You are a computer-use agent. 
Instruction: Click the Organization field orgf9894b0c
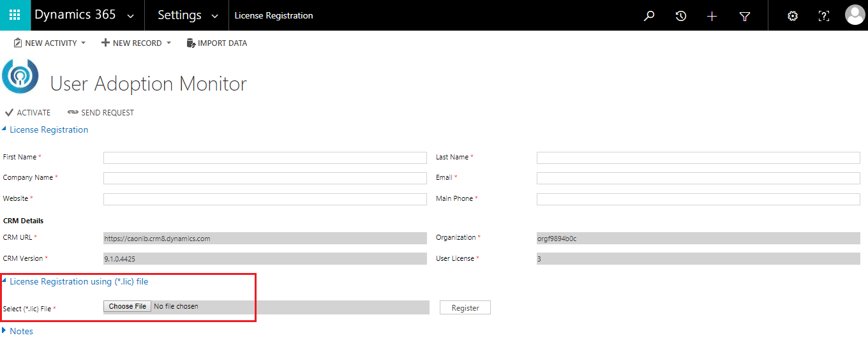[698, 238]
